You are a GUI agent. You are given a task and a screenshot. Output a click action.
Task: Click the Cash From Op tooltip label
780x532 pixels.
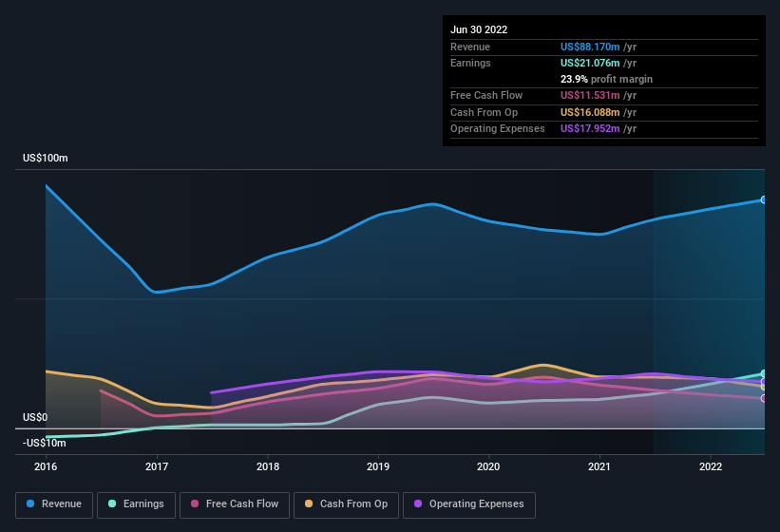[x=484, y=112]
